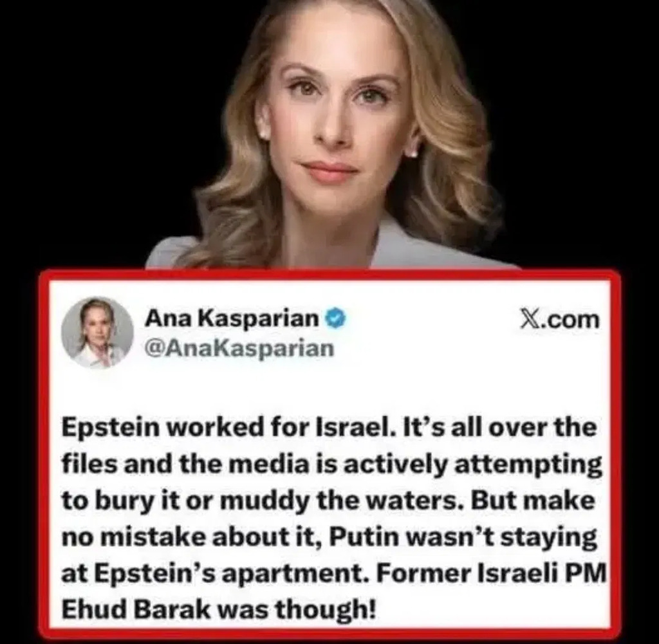Click the phrase "Former Israeli PM"
Image resolution: width=659 pixels, height=644 pixels.
click(x=490, y=573)
